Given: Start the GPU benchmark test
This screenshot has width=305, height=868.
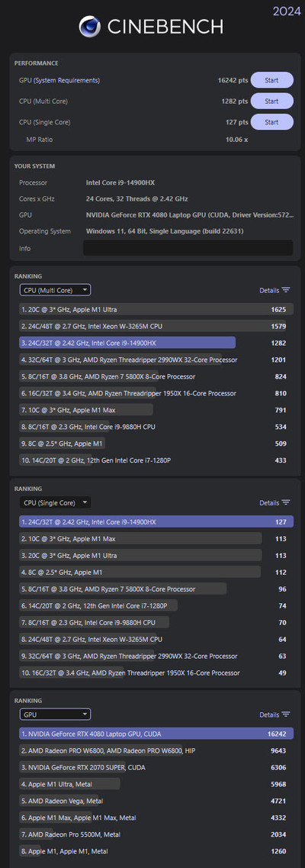Looking at the screenshot, I should click(x=272, y=80).
